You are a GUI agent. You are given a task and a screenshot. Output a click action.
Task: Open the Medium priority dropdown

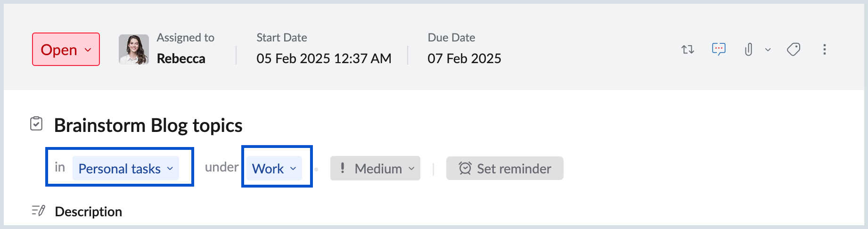[375, 168]
